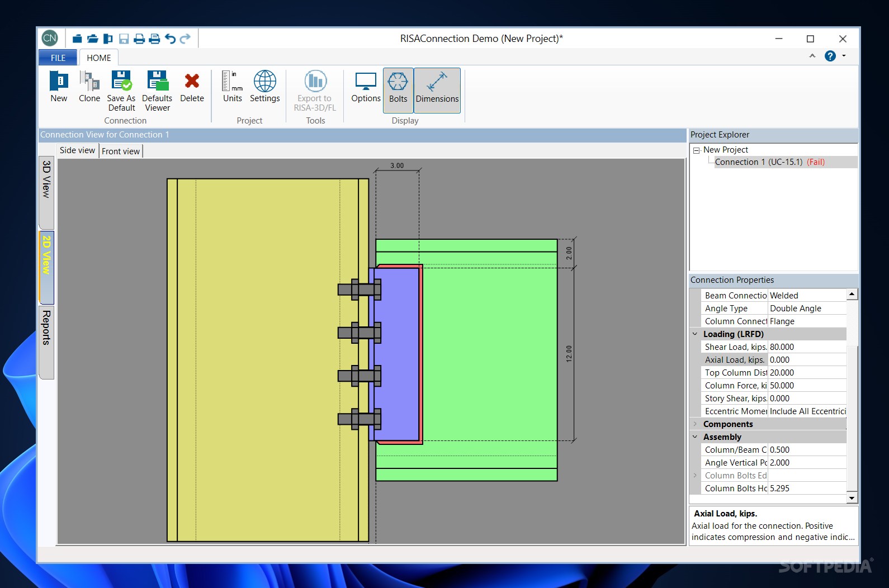The height and width of the screenshot is (588, 889).
Task: Click the first printer icon in quick access toolbar
Action: pos(139,39)
